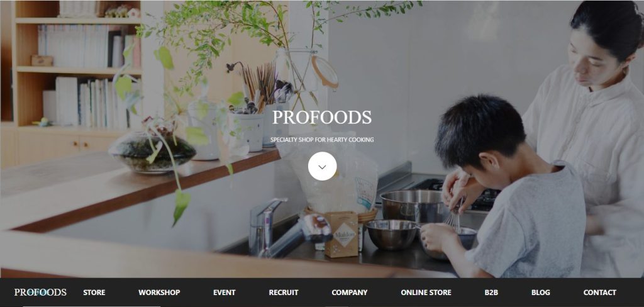The width and height of the screenshot is (644, 307).
Task: Click the PROFOODS logo in the navigation bar
Action: click(x=40, y=292)
